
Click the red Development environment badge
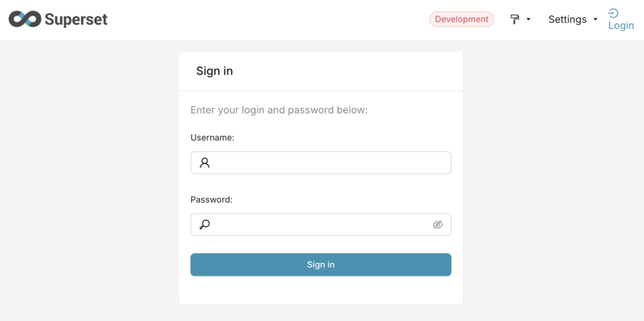(x=462, y=20)
